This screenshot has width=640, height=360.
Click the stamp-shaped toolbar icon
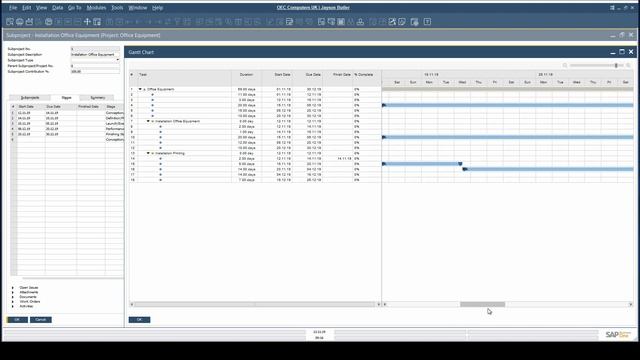tap(360, 22)
